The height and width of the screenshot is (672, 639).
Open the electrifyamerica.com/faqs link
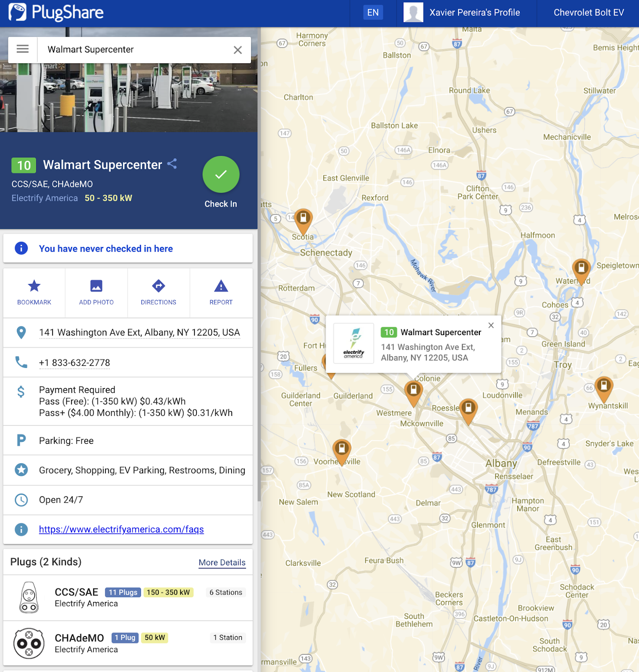pyautogui.click(x=121, y=529)
